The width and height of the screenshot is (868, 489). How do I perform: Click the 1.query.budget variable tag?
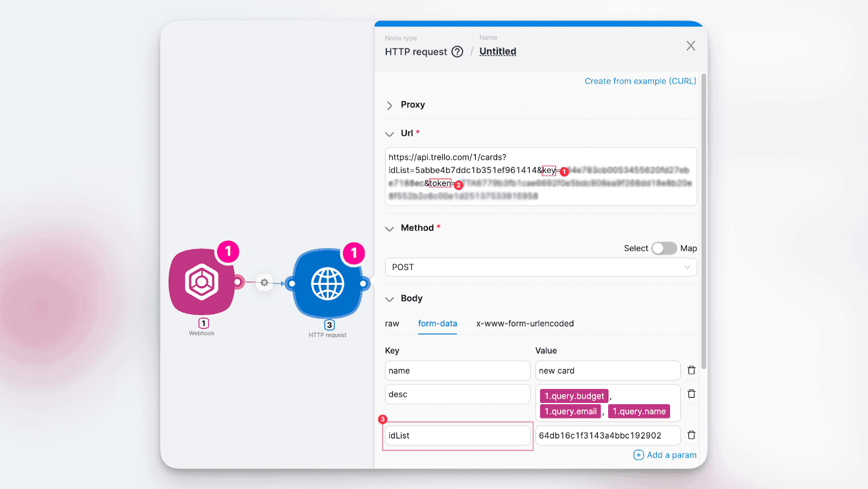pyautogui.click(x=574, y=396)
